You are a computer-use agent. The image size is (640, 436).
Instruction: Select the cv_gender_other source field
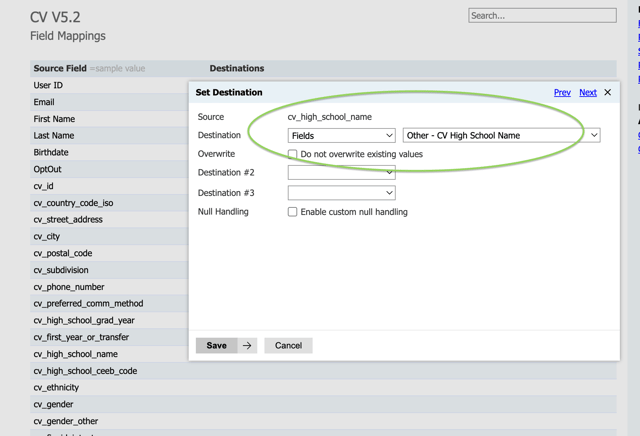point(66,422)
